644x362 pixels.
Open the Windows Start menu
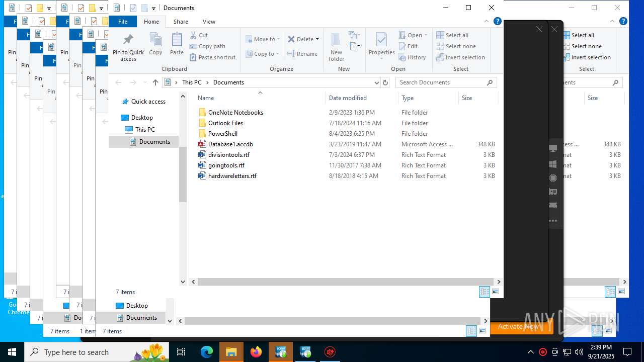click(x=12, y=352)
